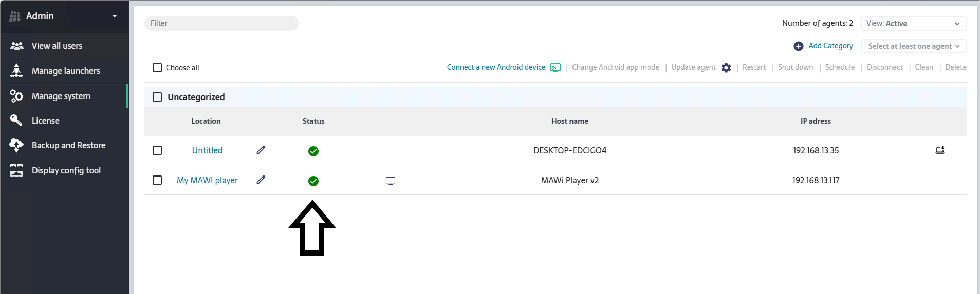Click the green status check for DESKTOP-EDCIGO4
Image resolution: width=980 pixels, height=294 pixels.
point(313,151)
